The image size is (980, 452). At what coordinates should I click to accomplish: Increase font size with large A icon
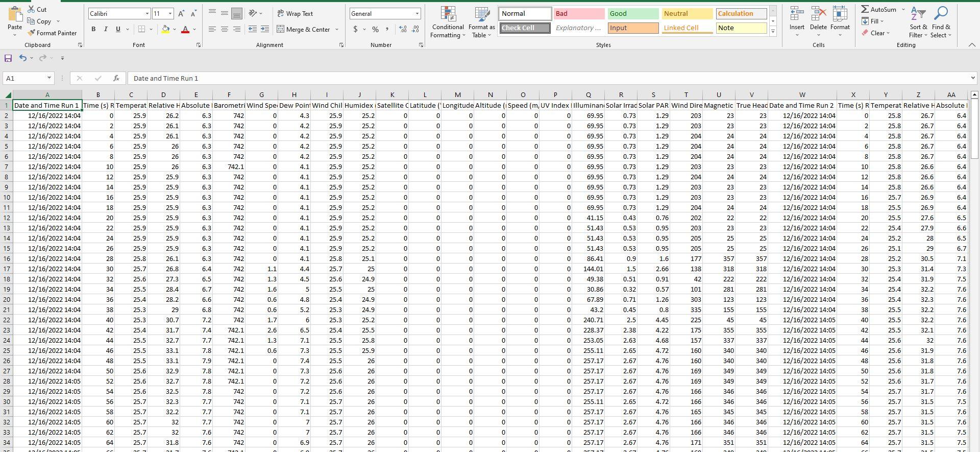tap(182, 14)
